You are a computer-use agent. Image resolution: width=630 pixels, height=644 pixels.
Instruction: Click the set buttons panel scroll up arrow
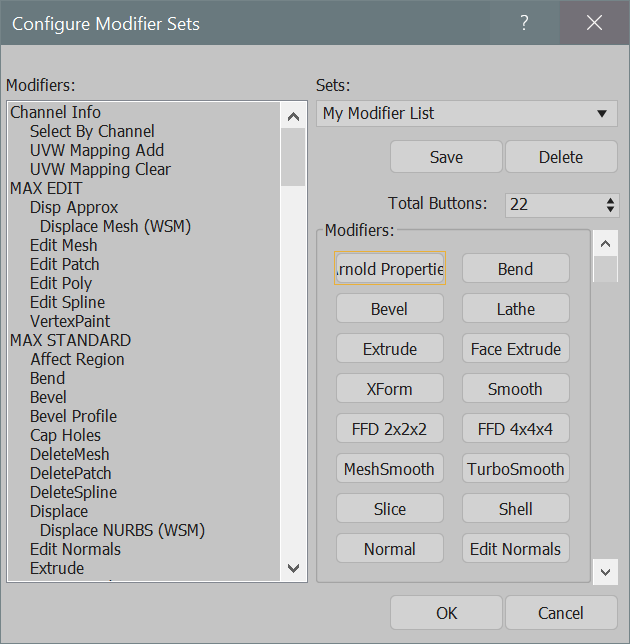pyautogui.click(x=605, y=244)
